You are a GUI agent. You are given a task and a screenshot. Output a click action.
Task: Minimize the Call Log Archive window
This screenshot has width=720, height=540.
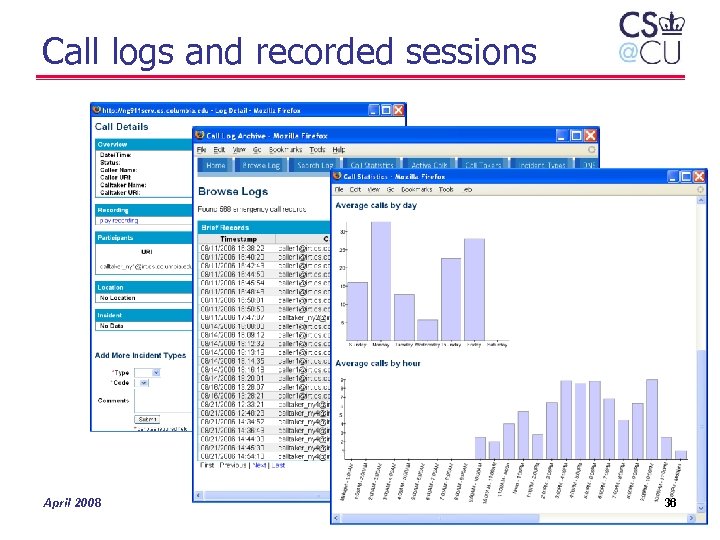562,135
